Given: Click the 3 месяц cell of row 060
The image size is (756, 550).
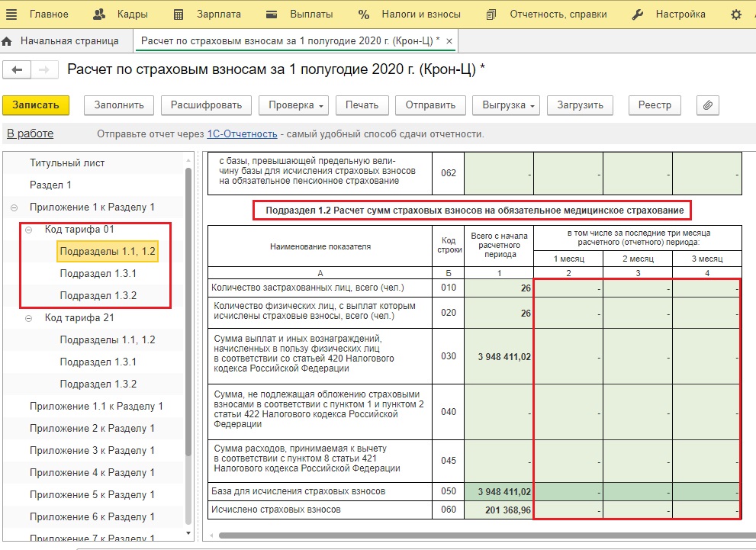Looking at the screenshot, I should tap(707, 510).
